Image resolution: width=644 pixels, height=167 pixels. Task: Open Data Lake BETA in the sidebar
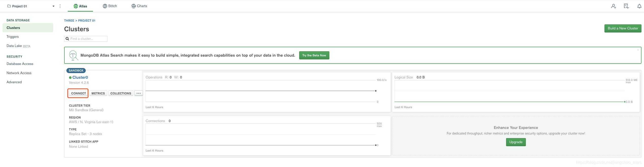pos(19,46)
